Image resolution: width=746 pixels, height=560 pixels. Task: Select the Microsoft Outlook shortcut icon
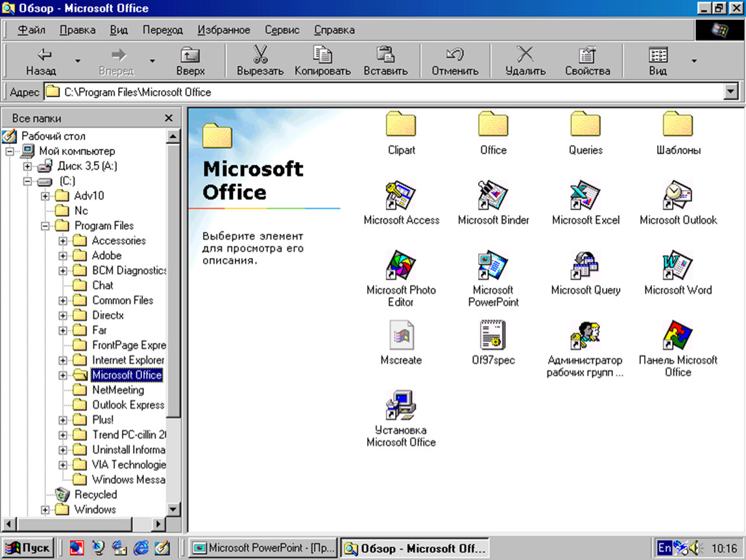(x=677, y=195)
